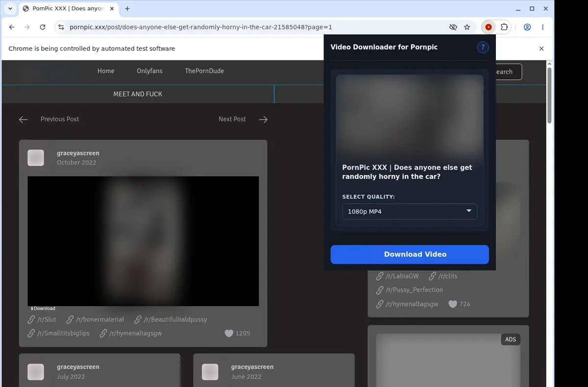Open the /r/LabiaGW tag link

[402, 276]
